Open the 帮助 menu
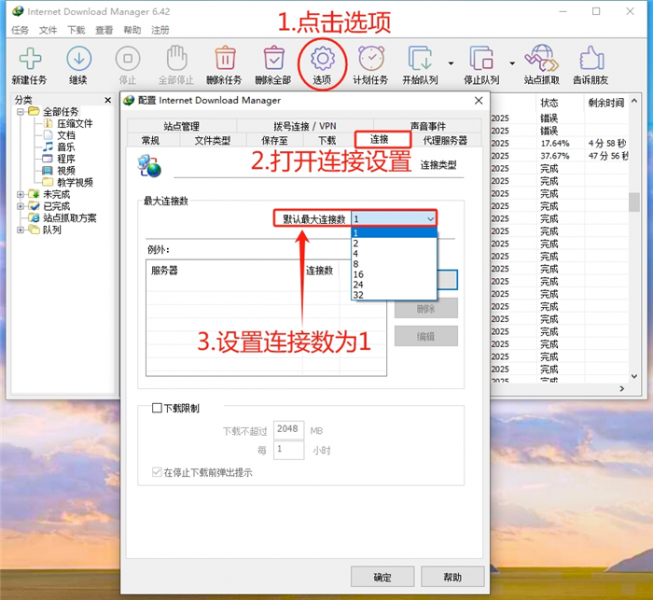653x600 pixels. 132,30
